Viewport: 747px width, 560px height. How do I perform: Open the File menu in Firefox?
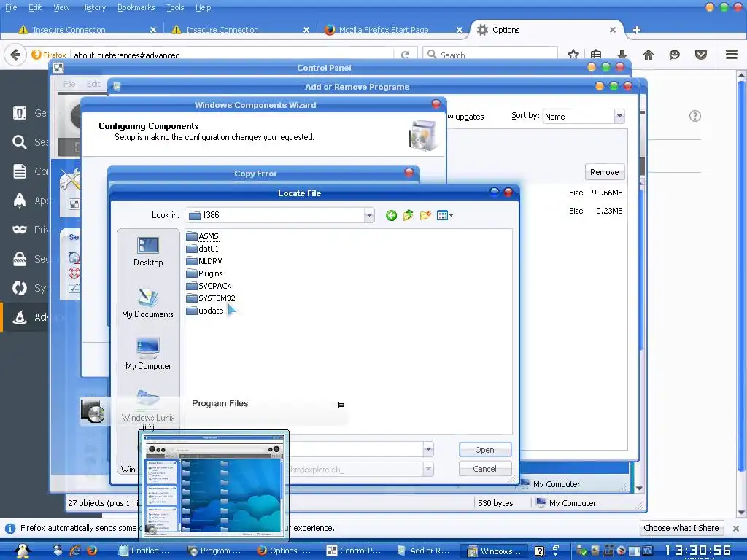(11, 7)
